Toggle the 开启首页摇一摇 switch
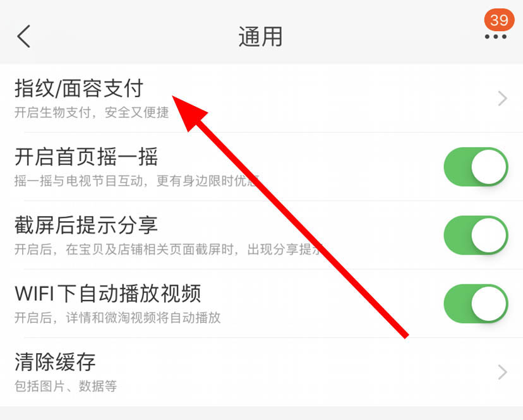The width and height of the screenshot is (523, 420). [476, 167]
